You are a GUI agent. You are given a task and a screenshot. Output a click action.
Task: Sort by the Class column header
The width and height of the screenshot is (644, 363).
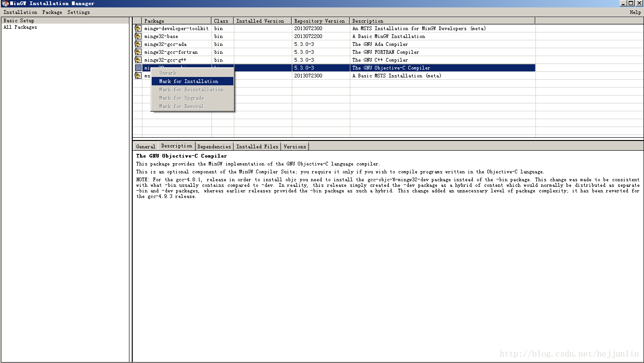tap(223, 21)
